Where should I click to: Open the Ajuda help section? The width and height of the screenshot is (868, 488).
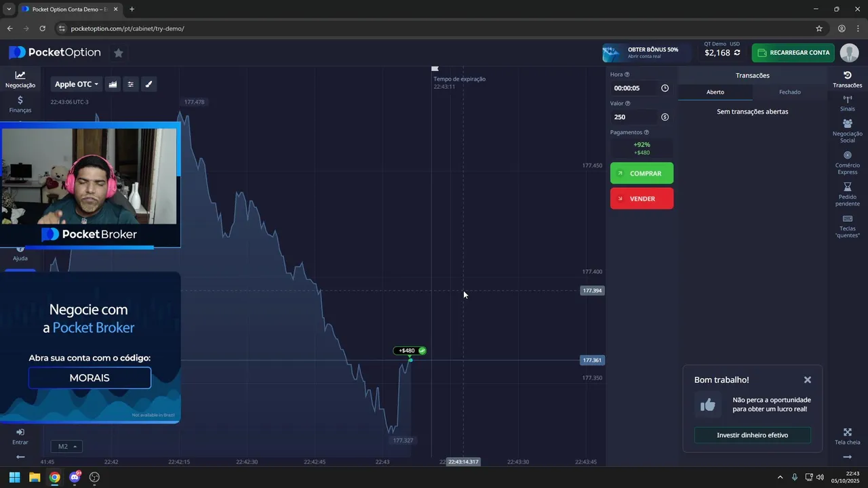20,254
